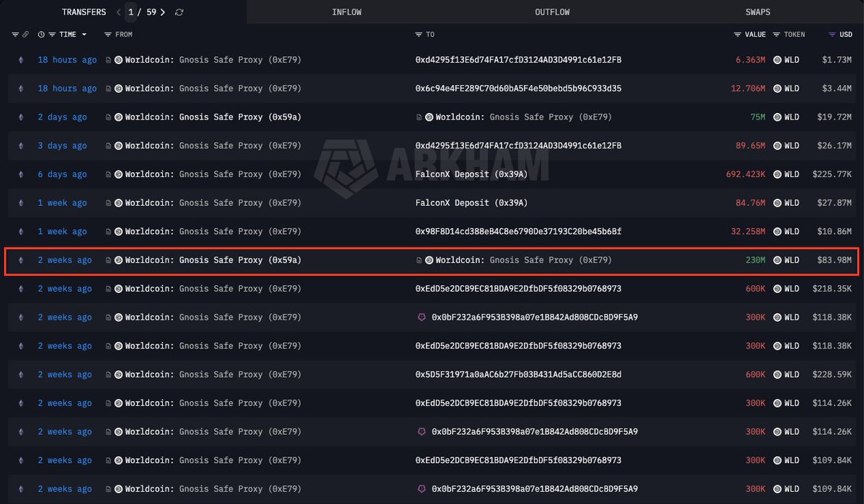Open address 0xEdD5e2DC in the $218.35K row

point(519,289)
